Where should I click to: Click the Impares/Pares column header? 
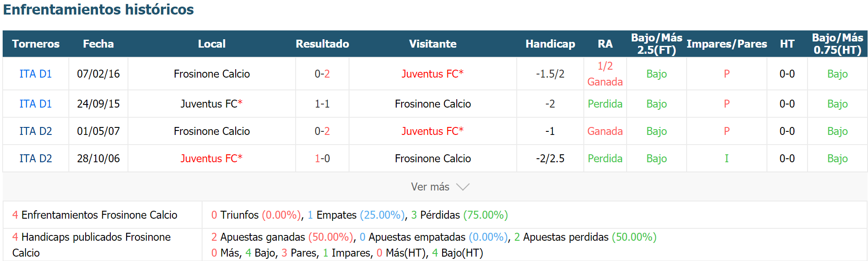tap(727, 44)
